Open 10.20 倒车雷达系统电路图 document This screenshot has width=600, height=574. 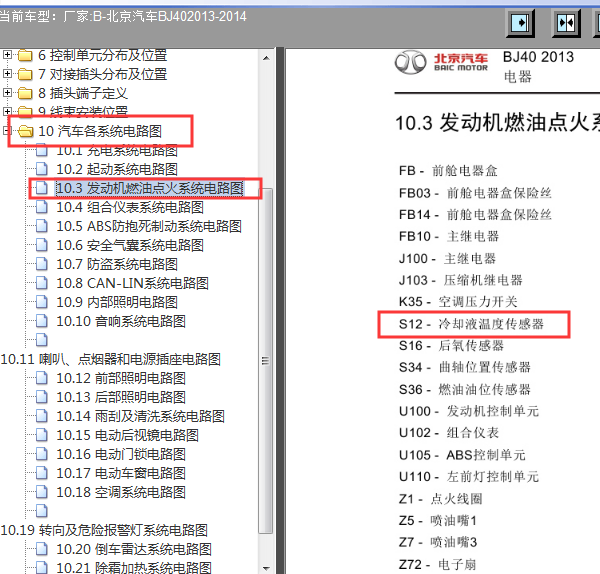click(134, 550)
